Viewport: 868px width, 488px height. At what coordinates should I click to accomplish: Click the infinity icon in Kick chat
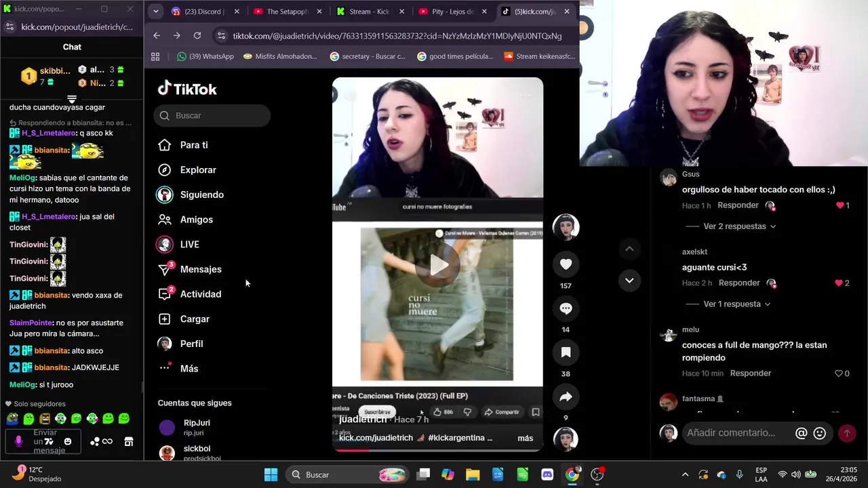click(107, 442)
